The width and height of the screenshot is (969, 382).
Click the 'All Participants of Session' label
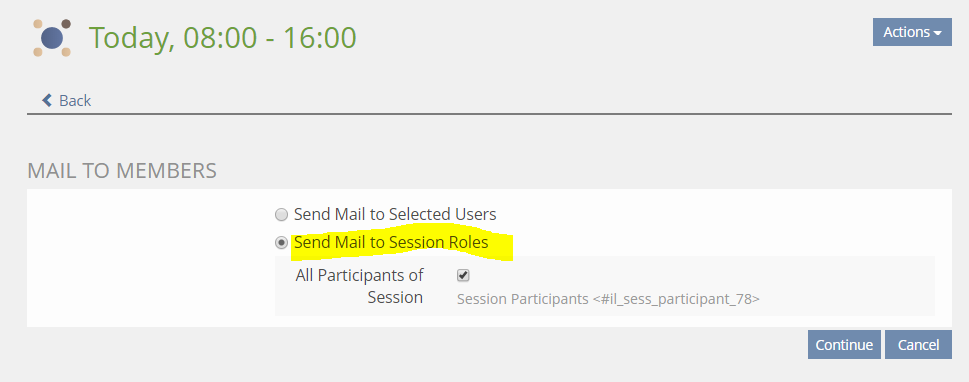click(x=359, y=286)
